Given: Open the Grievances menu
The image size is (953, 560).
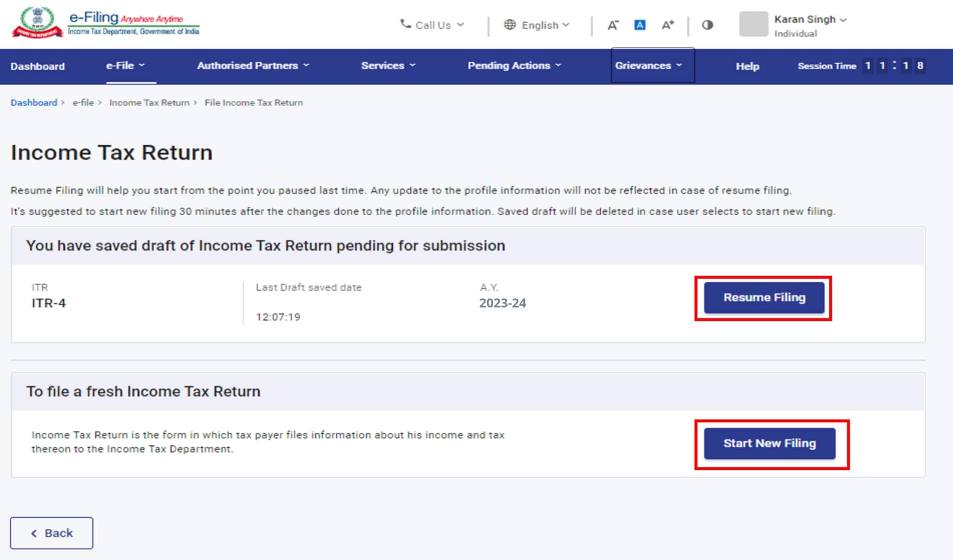Looking at the screenshot, I should 648,66.
